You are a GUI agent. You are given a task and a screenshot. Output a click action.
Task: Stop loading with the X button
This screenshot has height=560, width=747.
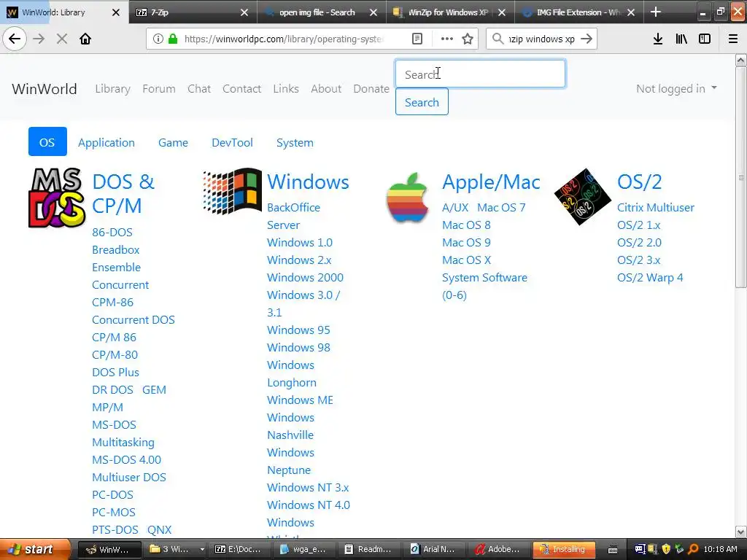(x=62, y=39)
